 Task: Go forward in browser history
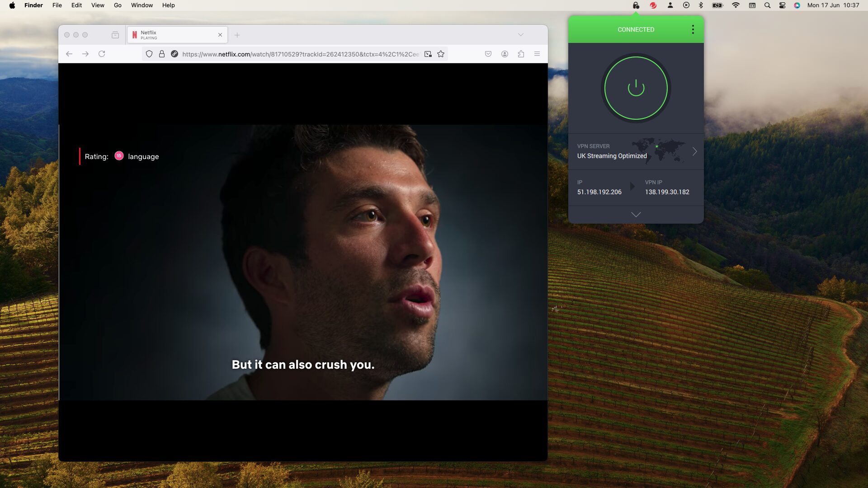(x=85, y=54)
